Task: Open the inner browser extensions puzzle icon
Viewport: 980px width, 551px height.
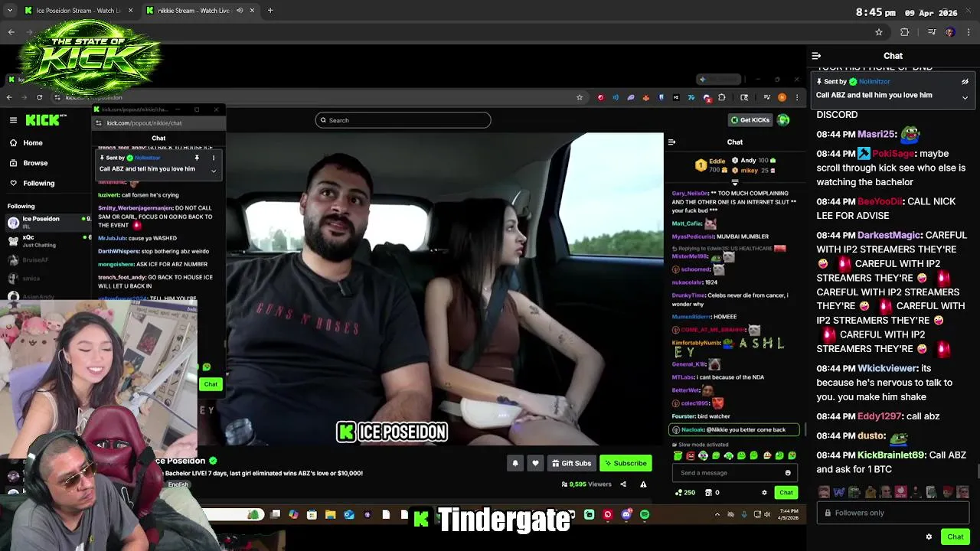Action: (721, 97)
